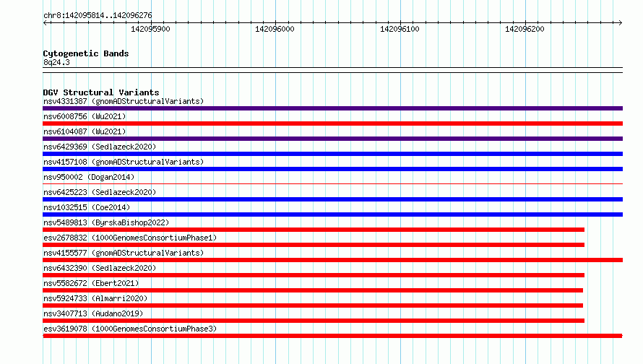Image resolution: width=643 pixels, height=364 pixels.
Task: Select the dark purple nsv4331387 variant bar
Action: point(332,108)
